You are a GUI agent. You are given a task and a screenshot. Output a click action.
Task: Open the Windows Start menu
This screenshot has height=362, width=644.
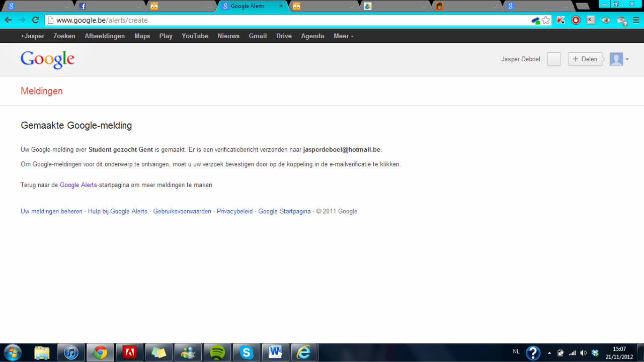pyautogui.click(x=13, y=352)
